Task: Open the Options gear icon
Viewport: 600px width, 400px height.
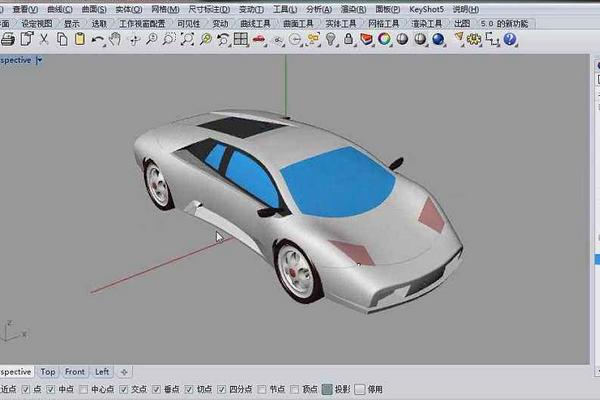Action: (474, 39)
